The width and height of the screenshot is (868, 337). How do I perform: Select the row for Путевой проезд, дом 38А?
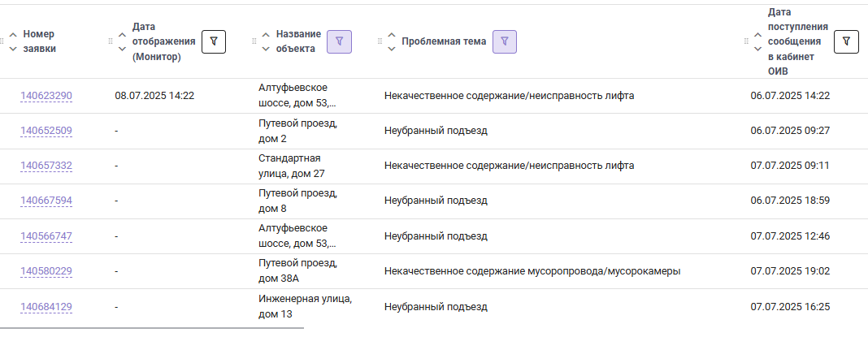[434, 271]
